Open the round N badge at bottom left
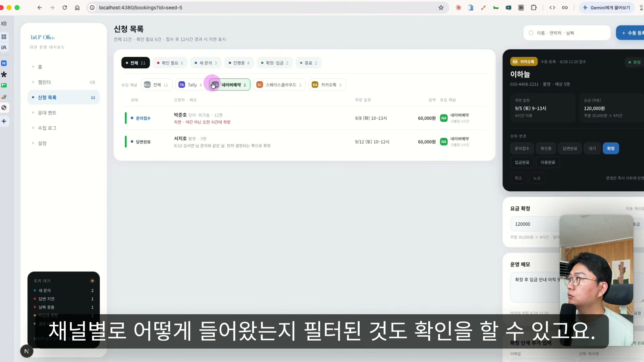The width and height of the screenshot is (644, 362). 26,351
